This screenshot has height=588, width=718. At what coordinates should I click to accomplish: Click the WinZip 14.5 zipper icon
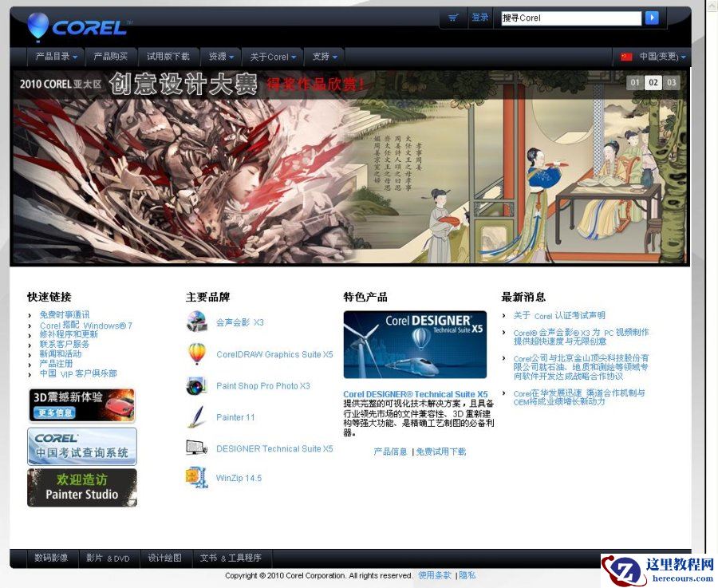pos(196,477)
